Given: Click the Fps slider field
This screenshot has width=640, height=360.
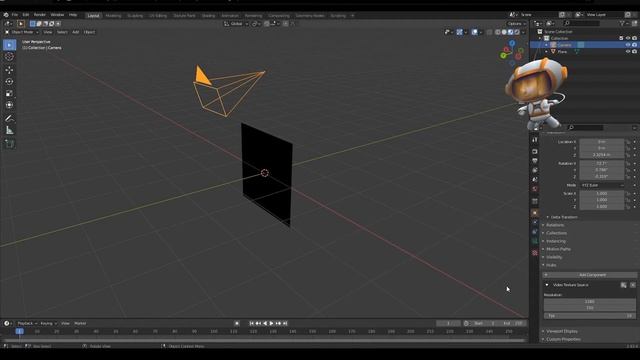Looking at the screenshot, I should [590, 316].
